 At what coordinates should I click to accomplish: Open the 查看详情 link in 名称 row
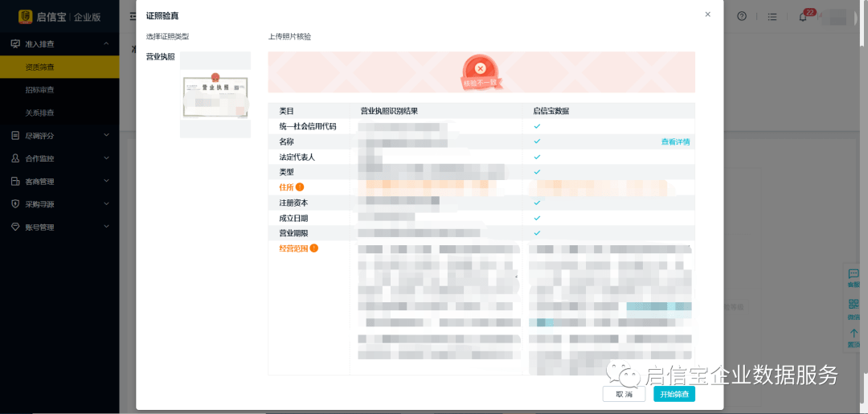click(675, 141)
